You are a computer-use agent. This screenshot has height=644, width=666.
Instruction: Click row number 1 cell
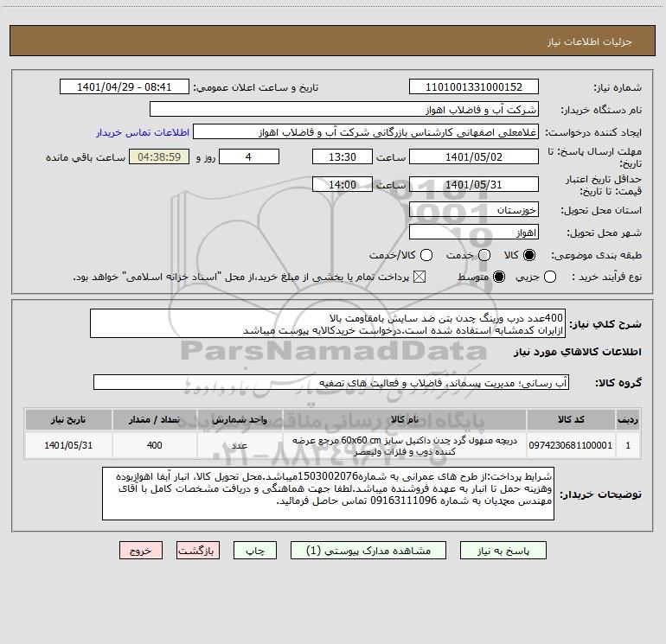[x=628, y=445]
